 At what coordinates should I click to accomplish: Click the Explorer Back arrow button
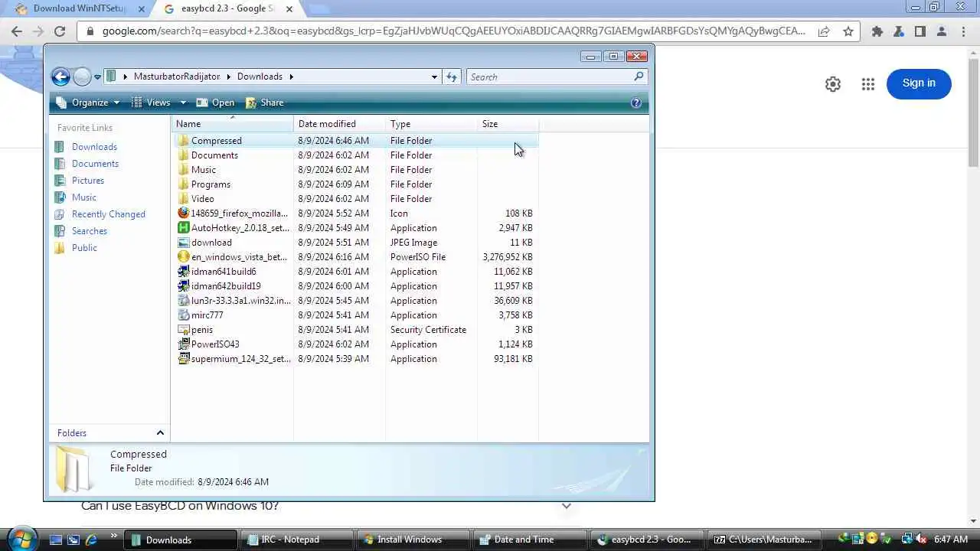[x=60, y=77]
